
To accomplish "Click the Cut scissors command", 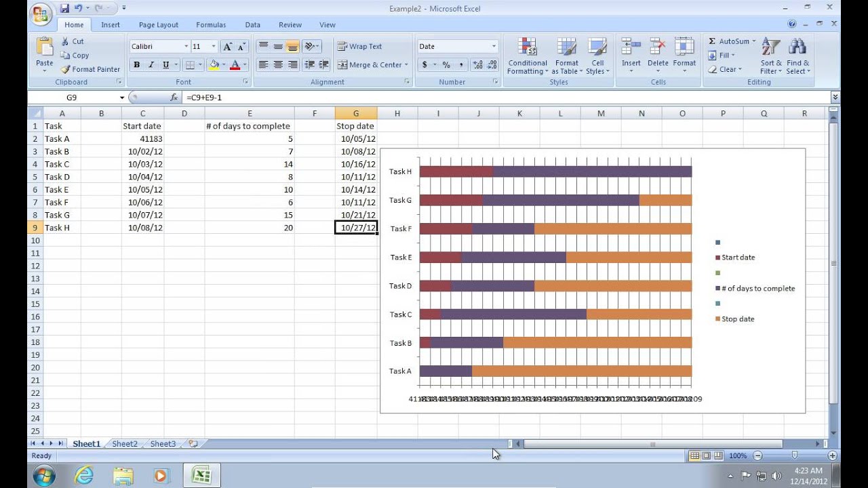I will (73, 41).
